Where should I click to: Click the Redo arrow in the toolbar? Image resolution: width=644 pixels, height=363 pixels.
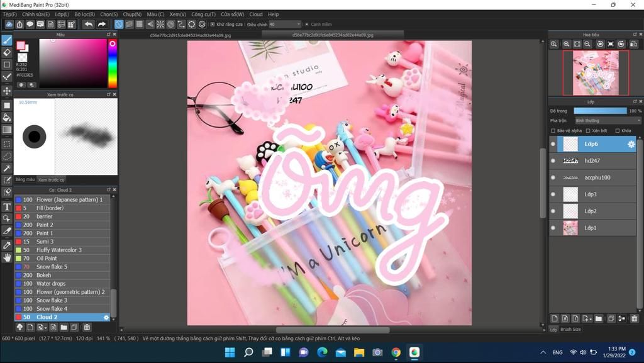101,25
